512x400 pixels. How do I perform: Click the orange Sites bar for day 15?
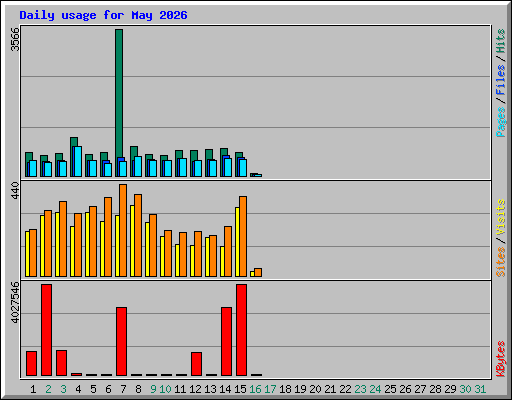point(243,236)
